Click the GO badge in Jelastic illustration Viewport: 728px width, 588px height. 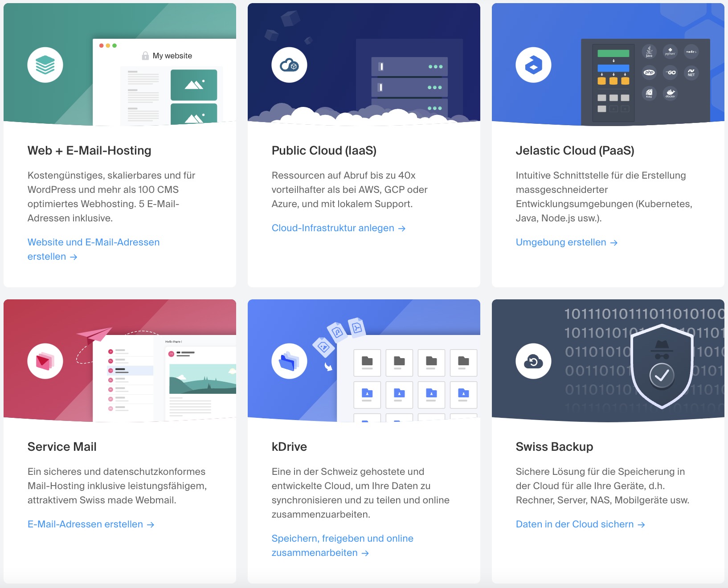(671, 72)
